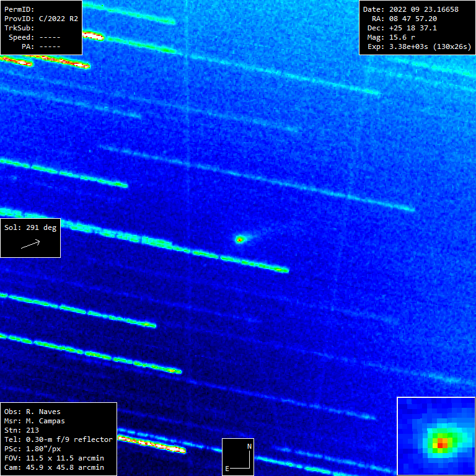This screenshot has width=476, height=476.
Task: Select the 'FOV: 11.5 x 11.5 arcmin' line
Action: pyautogui.click(x=54, y=458)
